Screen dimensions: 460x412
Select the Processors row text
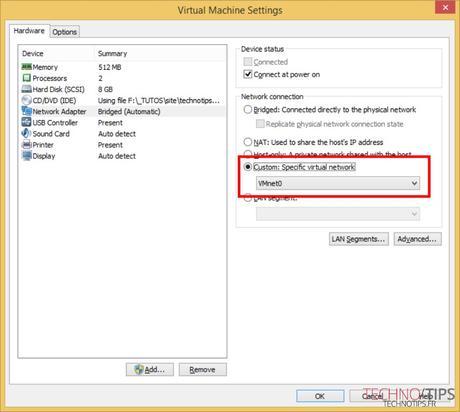[50, 78]
